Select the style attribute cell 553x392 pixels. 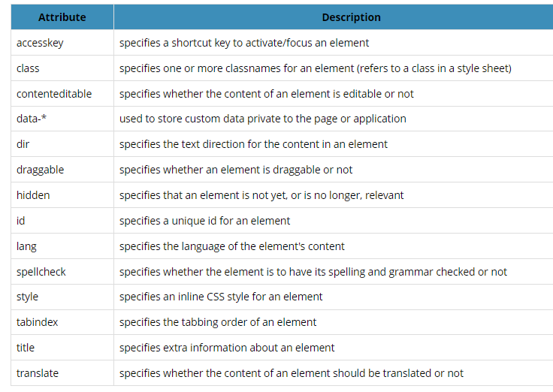27,297
